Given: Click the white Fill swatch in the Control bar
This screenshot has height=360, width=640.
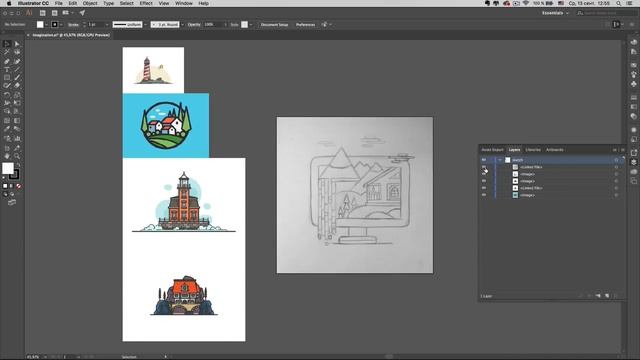Looking at the screenshot, I should 40,24.
